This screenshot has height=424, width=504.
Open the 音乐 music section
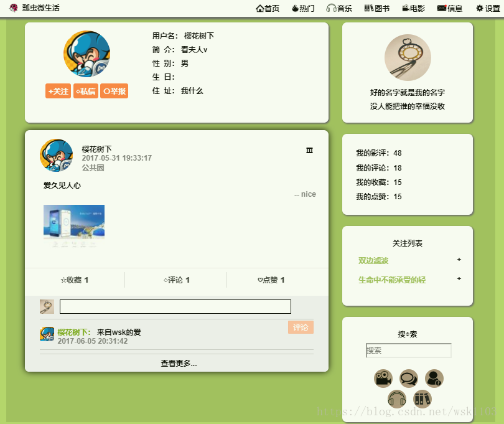(x=339, y=8)
